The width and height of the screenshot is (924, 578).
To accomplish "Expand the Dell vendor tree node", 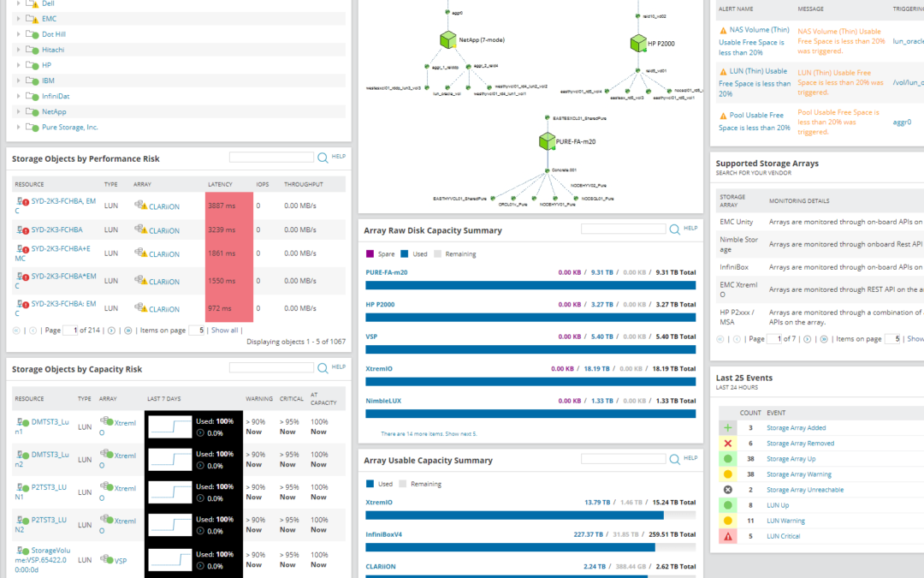I will (18, 3).
